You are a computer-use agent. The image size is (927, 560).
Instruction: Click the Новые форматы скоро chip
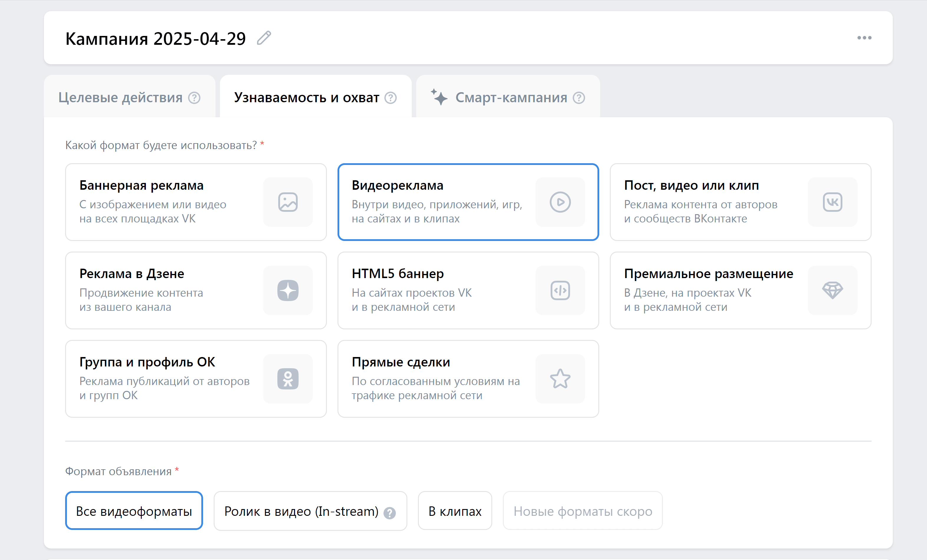pyautogui.click(x=583, y=511)
